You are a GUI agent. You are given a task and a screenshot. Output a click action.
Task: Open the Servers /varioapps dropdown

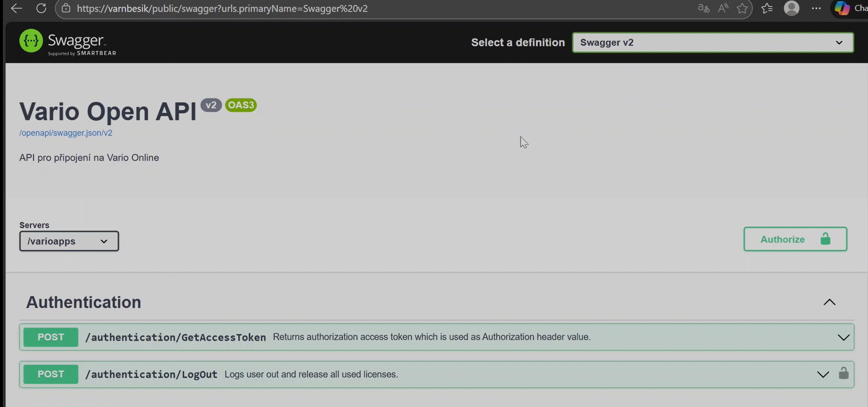69,241
